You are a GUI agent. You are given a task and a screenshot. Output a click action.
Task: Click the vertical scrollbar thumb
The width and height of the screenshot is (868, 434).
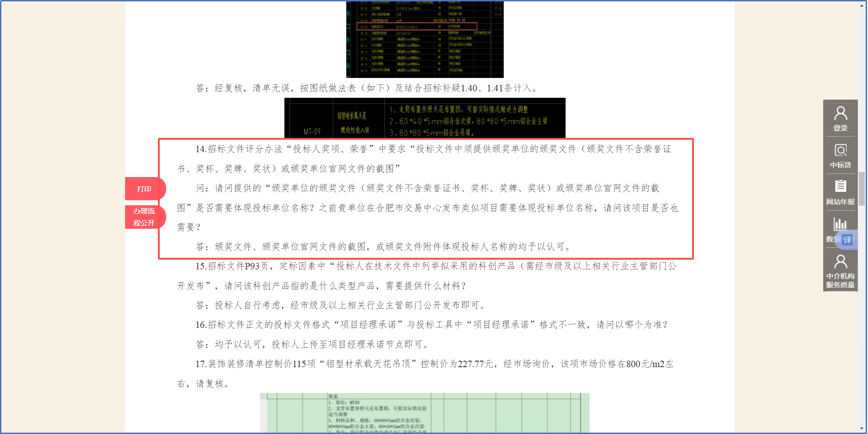(862, 189)
